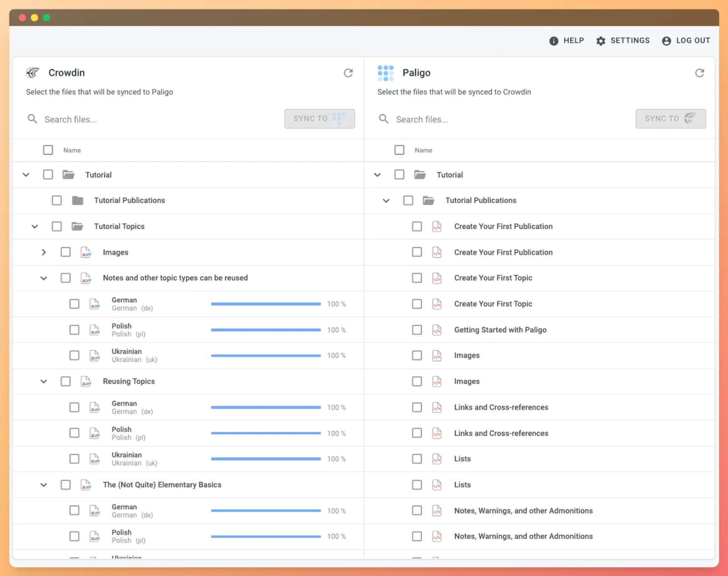Click German progress bar under Notes topic
Screen dimensions: 728x576
pyautogui.click(x=266, y=304)
